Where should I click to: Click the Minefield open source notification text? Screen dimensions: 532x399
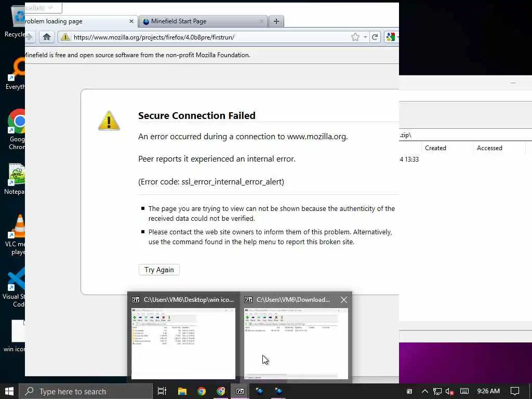(x=137, y=55)
